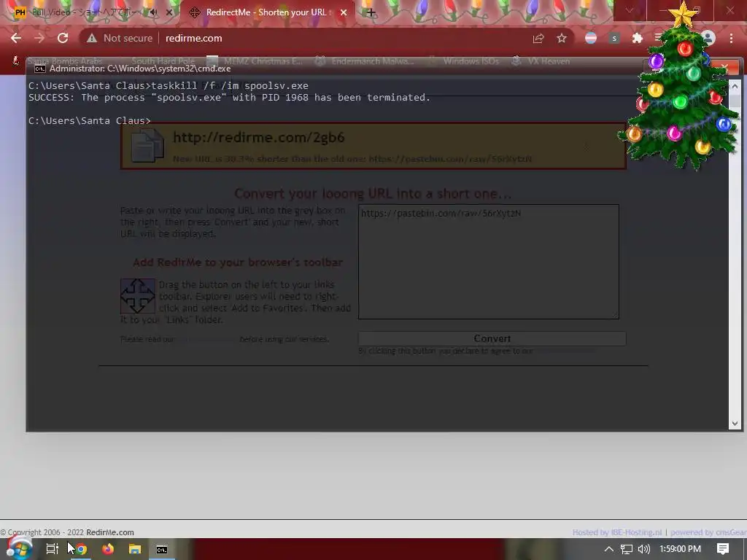
Task: Click the Not secure warning icon
Action: coord(92,38)
